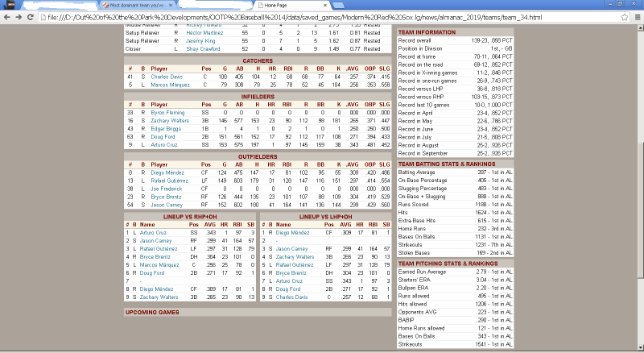Open Joe Frederick's outfielder link

[167, 187]
